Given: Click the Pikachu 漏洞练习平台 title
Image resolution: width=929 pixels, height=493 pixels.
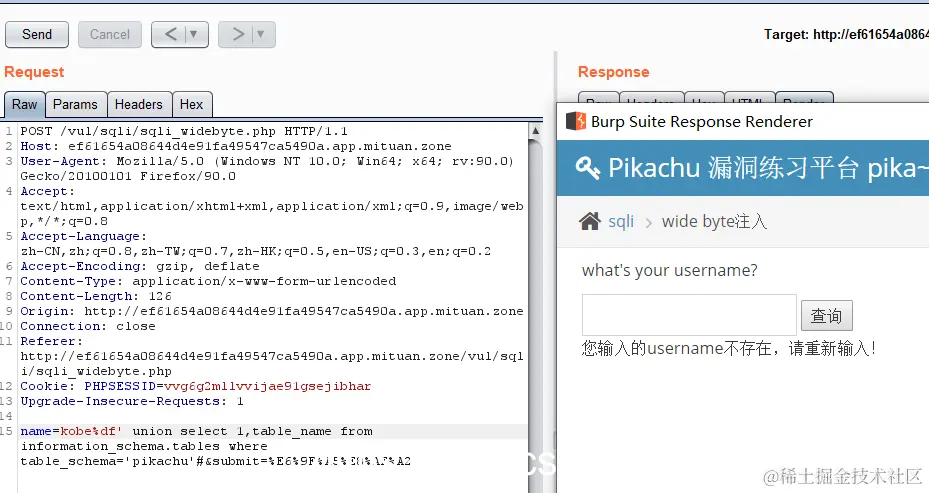Looking at the screenshot, I should (x=768, y=168).
